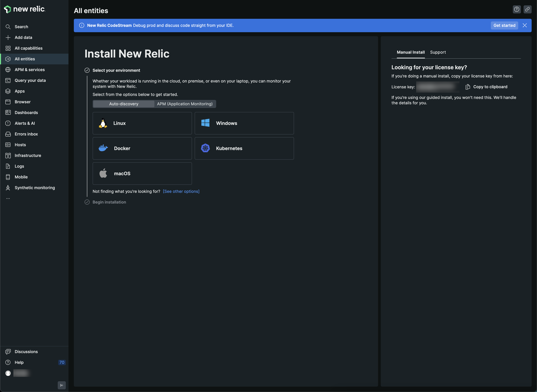Open the Errors inbox icon
The width and height of the screenshot is (537, 392).
[x=8, y=134]
